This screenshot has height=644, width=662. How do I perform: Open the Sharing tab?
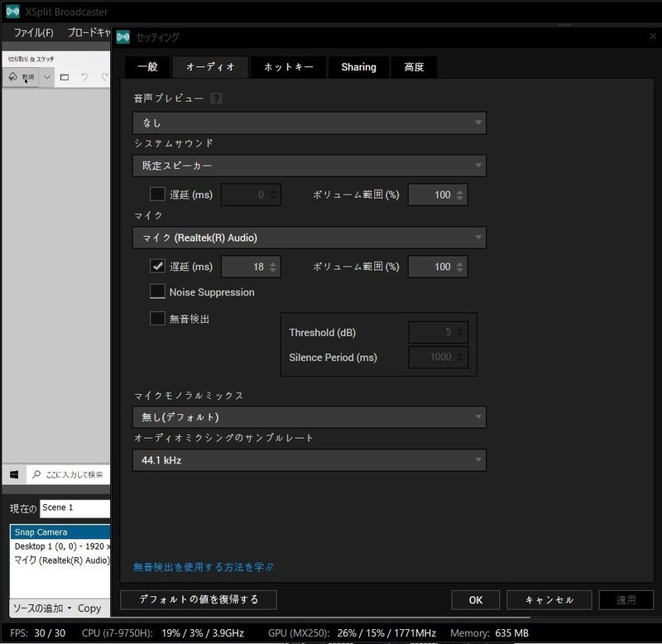click(x=358, y=67)
